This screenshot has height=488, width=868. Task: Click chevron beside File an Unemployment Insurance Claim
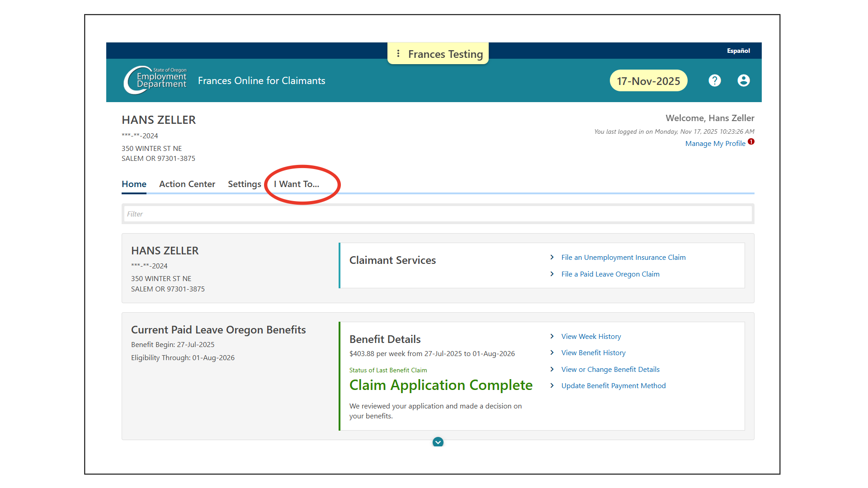552,257
